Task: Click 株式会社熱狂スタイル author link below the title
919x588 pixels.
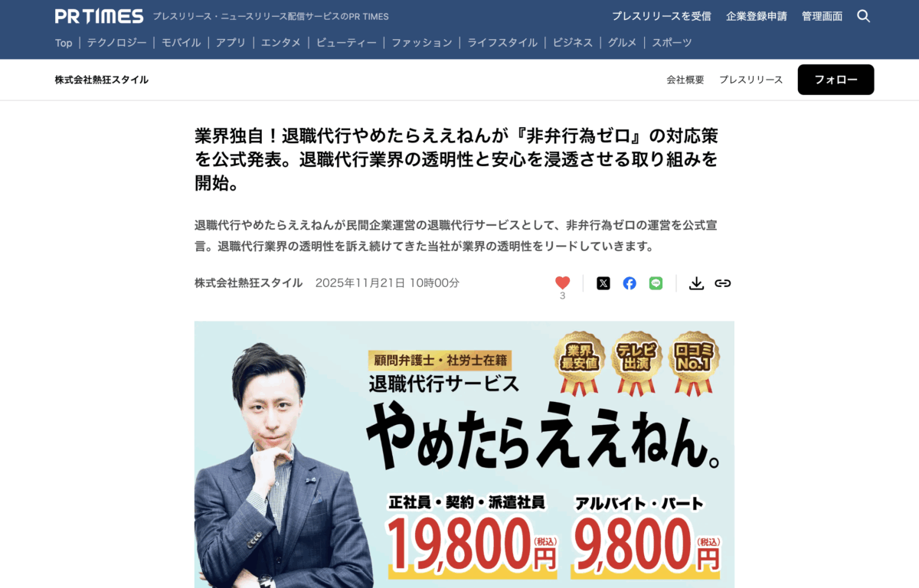Action: tap(249, 283)
